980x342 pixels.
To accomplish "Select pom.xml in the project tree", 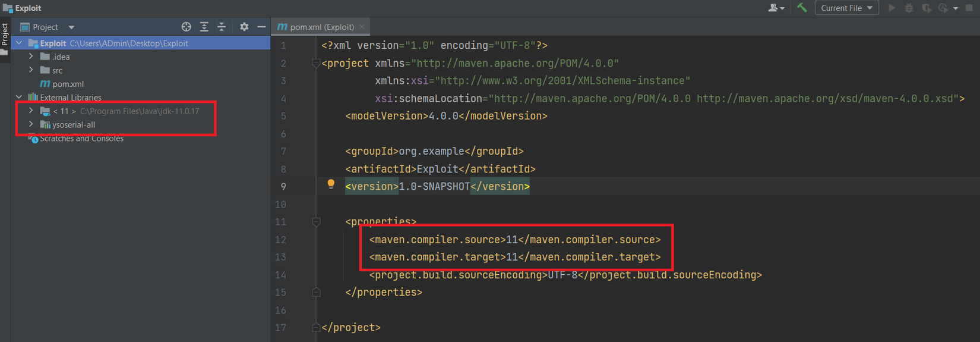I will pyautogui.click(x=68, y=84).
